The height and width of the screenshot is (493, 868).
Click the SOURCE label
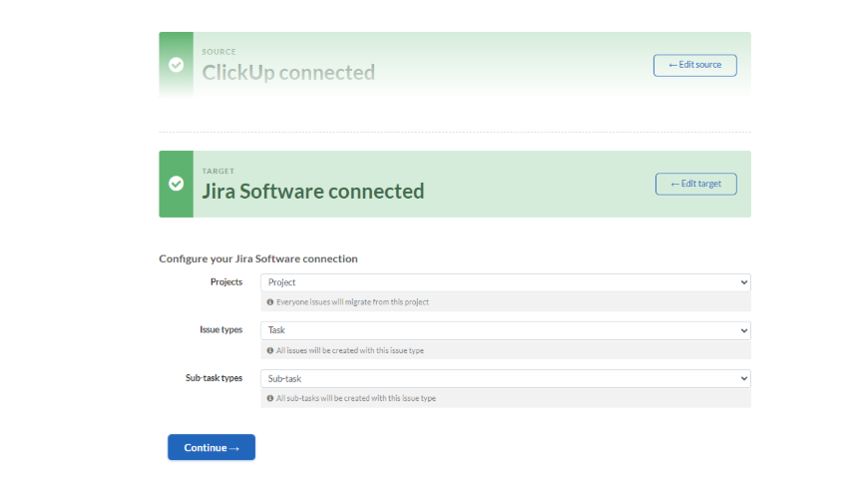coord(218,52)
